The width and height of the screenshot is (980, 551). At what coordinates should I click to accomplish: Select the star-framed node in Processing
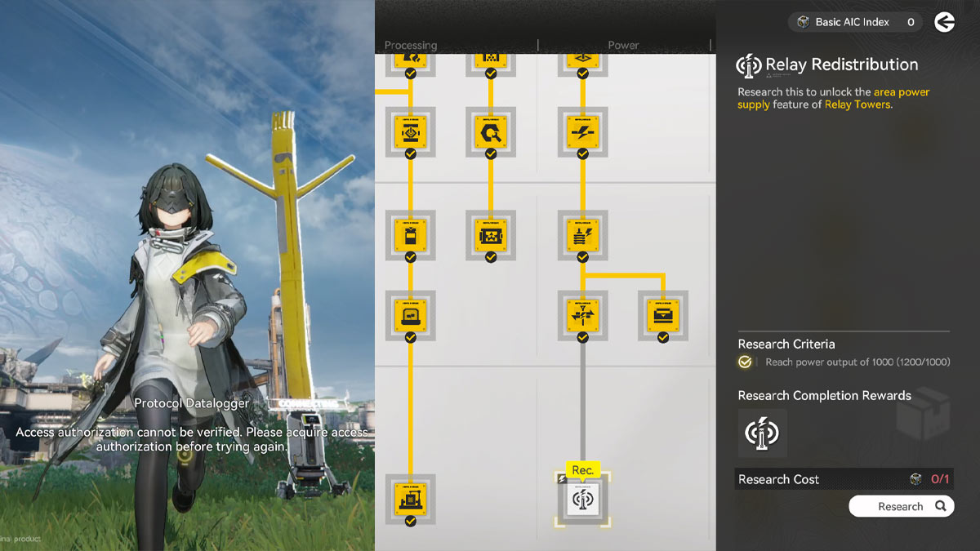[x=491, y=235]
